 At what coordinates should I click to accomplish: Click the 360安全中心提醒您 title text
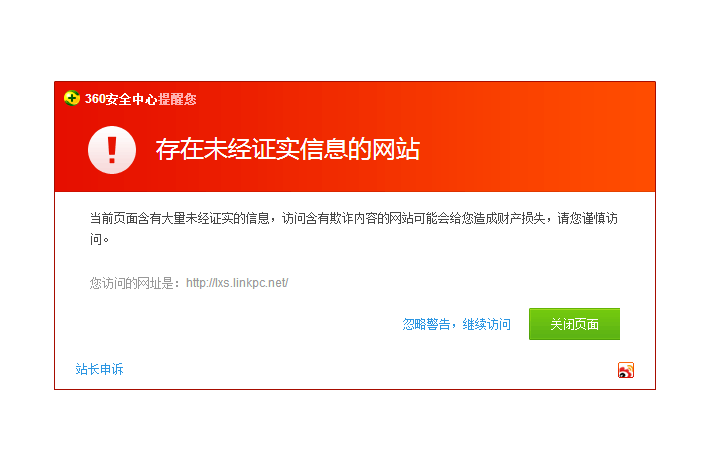coord(141,99)
